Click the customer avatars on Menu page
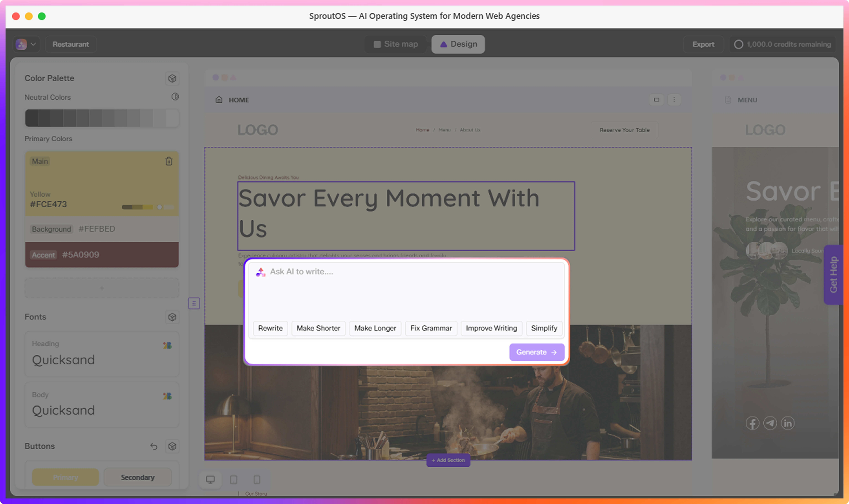This screenshot has height=504, width=849. [x=767, y=251]
